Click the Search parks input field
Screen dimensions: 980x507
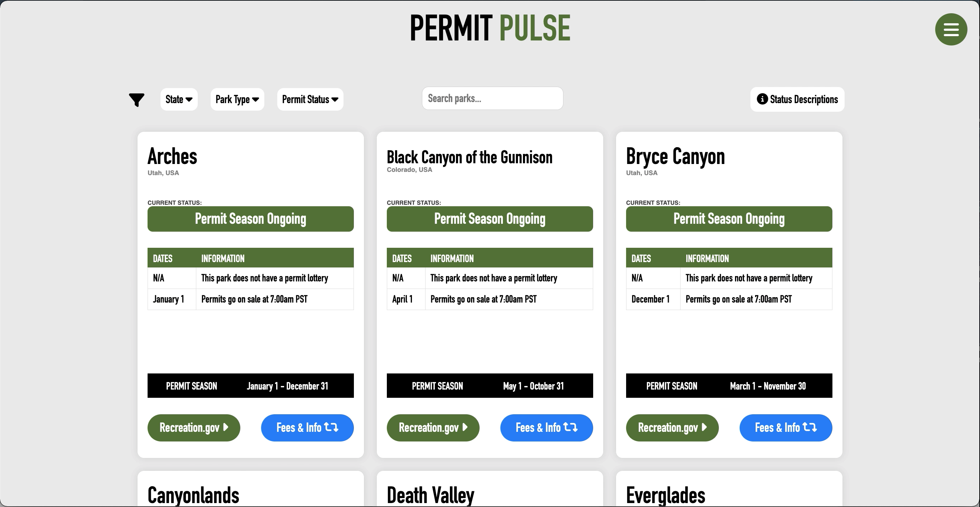pos(492,98)
